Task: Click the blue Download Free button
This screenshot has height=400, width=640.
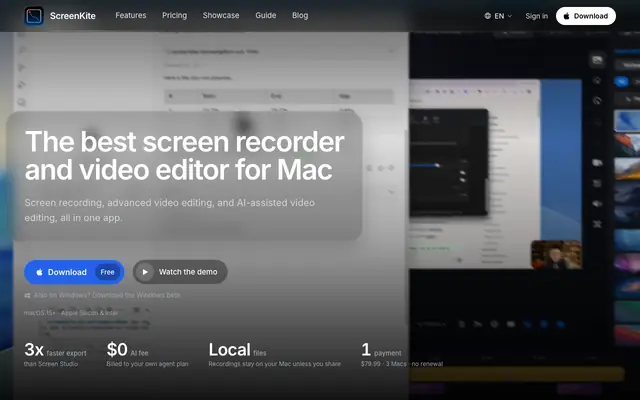Action: (74, 272)
